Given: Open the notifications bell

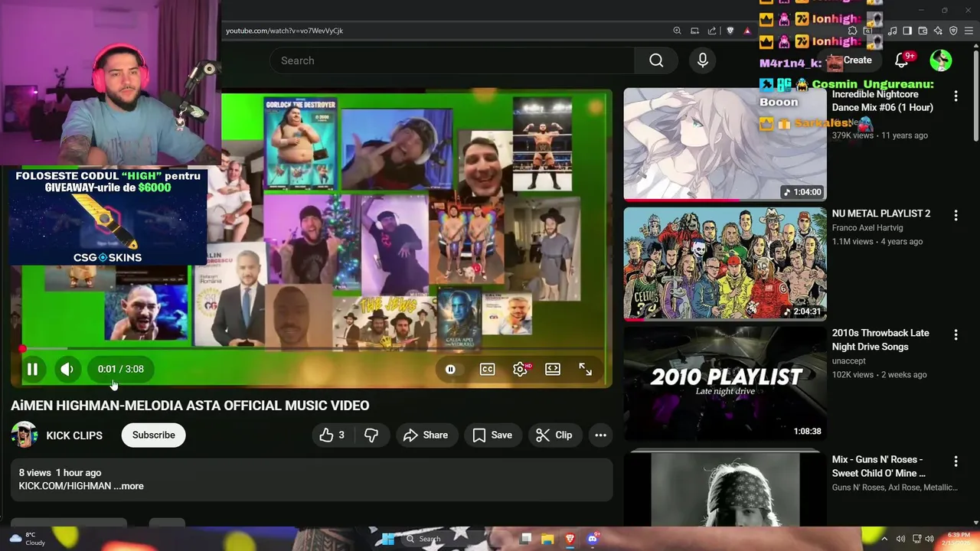Looking at the screenshot, I should (x=902, y=60).
